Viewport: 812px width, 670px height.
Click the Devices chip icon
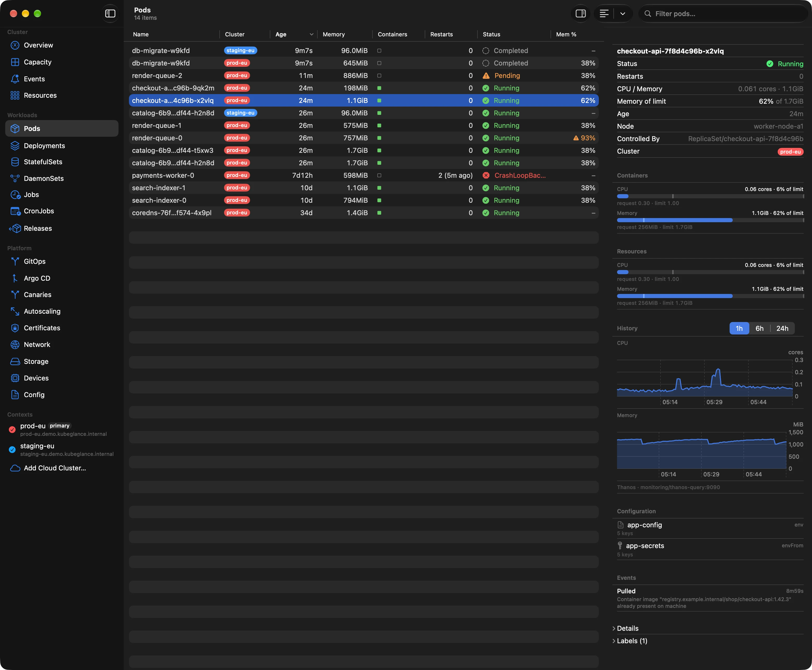(15, 378)
